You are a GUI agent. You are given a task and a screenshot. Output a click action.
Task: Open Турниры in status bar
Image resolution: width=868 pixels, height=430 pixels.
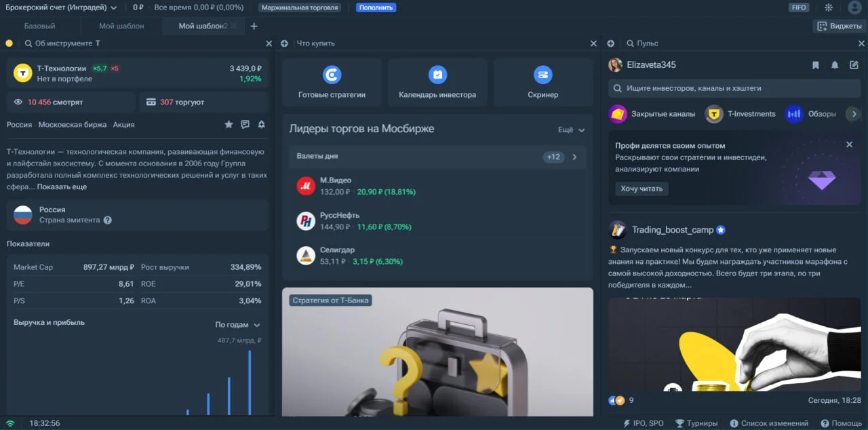click(x=696, y=423)
